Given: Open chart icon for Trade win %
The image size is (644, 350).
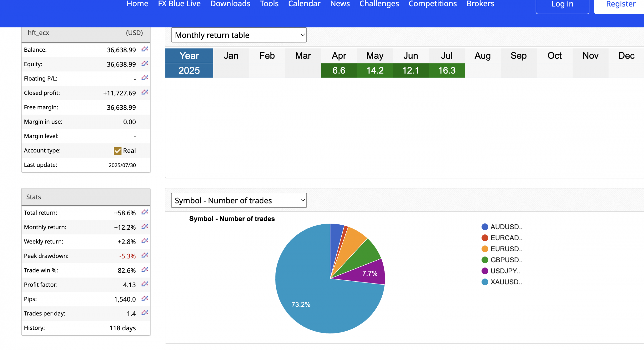Looking at the screenshot, I should point(145,270).
